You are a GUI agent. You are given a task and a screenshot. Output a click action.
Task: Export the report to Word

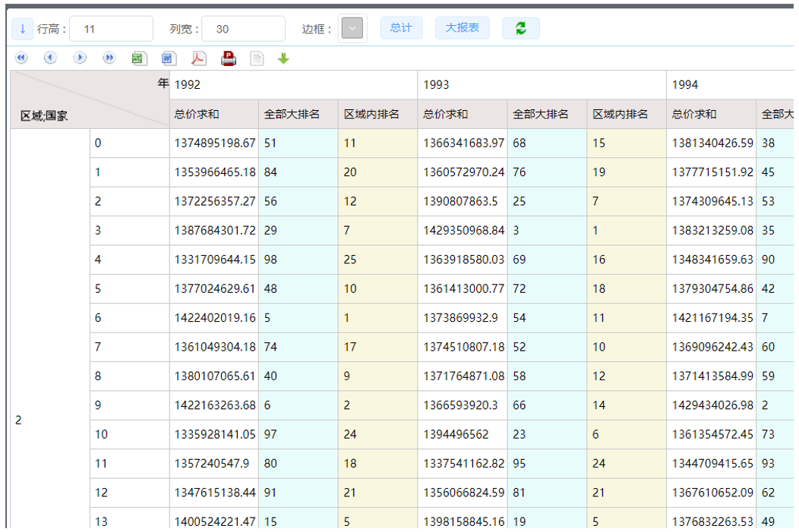click(169, 58)
